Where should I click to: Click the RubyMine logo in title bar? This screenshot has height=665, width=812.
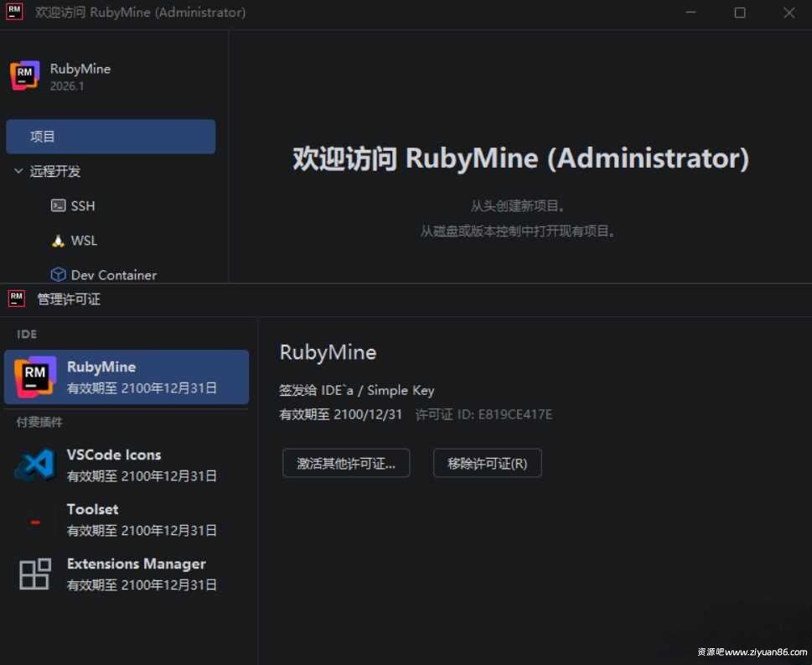[x=14, y=13]
